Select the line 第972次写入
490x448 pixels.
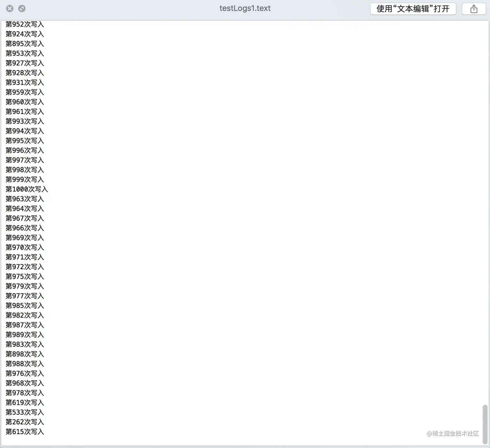(25, 267)
